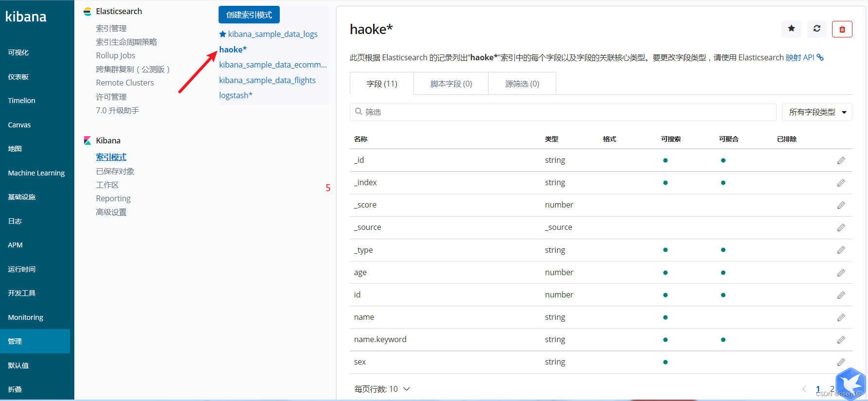Open 仪表板 in the sidebar
The height and width of the screenshot is (401, 868).
(18, 77)
